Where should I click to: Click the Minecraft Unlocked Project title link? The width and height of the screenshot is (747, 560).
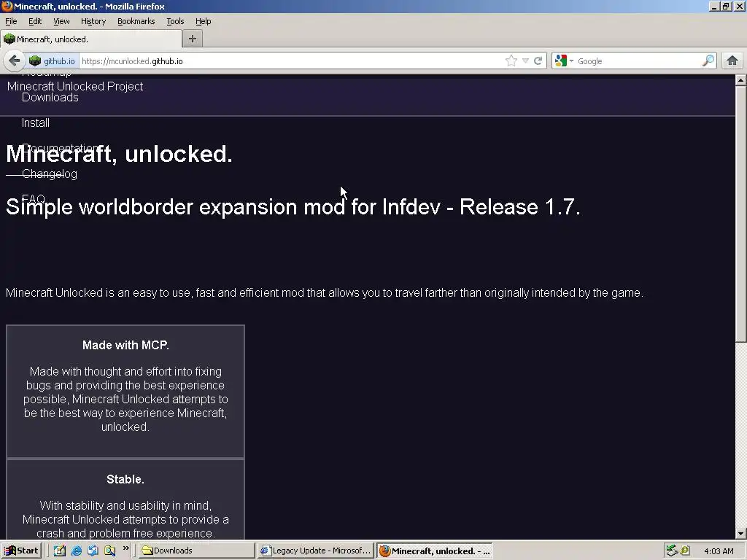(75, 86)
